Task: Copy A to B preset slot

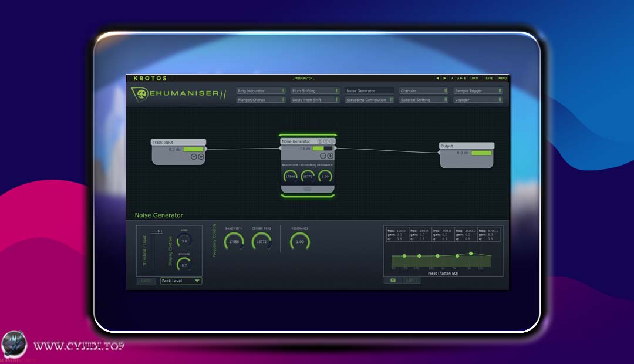Action: click(461, 79)
